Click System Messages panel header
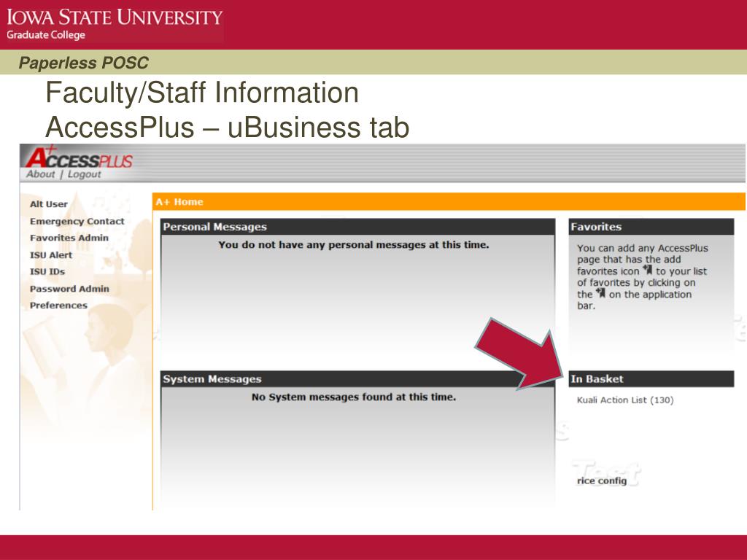This screenshot has width=747, height=560. tap(357, 379)
